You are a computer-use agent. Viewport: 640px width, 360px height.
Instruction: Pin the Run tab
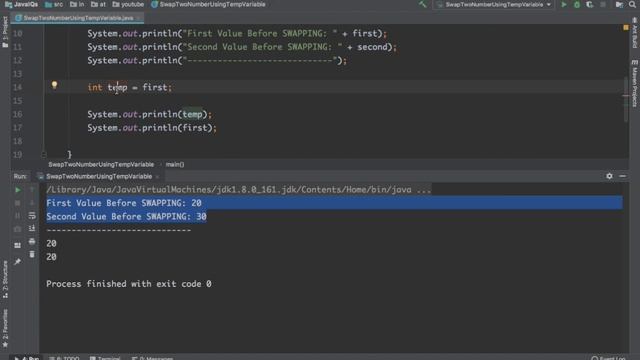click(x=18, y=262)
